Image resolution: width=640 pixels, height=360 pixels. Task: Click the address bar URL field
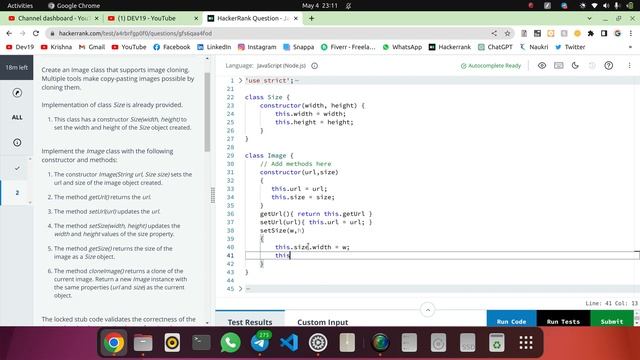[269, 33]
